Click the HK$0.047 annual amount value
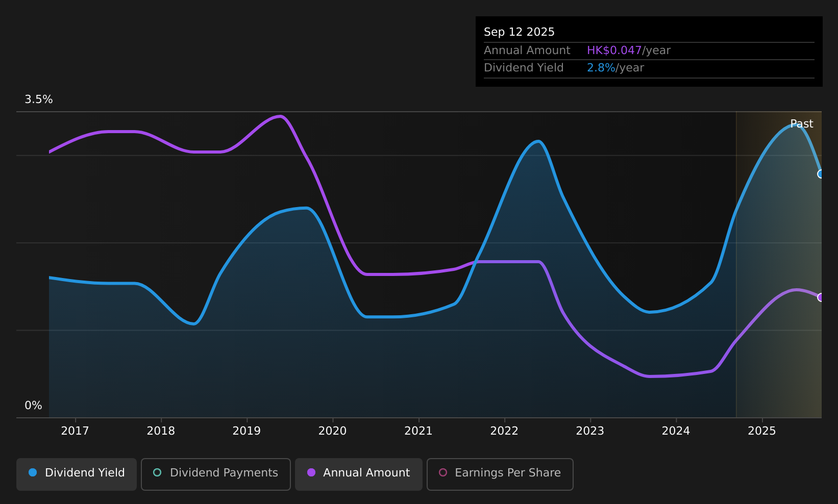This screenshot has width=838, height=504. [614, 51]
